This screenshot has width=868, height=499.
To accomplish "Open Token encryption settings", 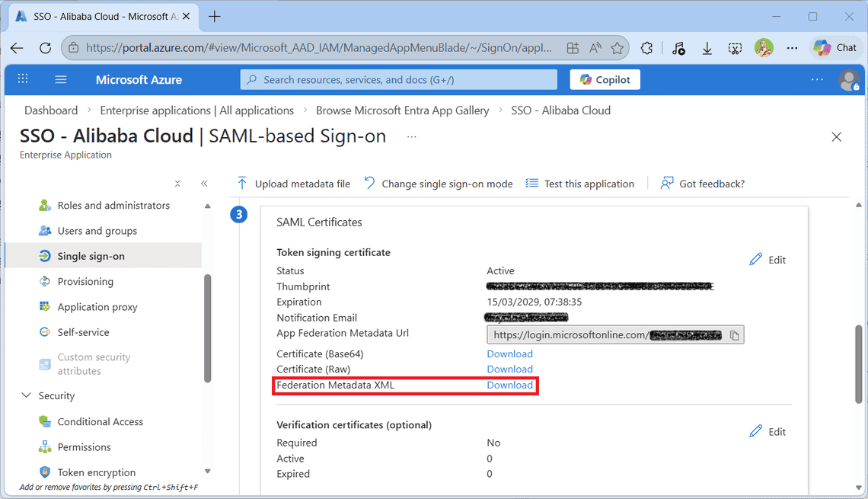I will tap(96, 472).
